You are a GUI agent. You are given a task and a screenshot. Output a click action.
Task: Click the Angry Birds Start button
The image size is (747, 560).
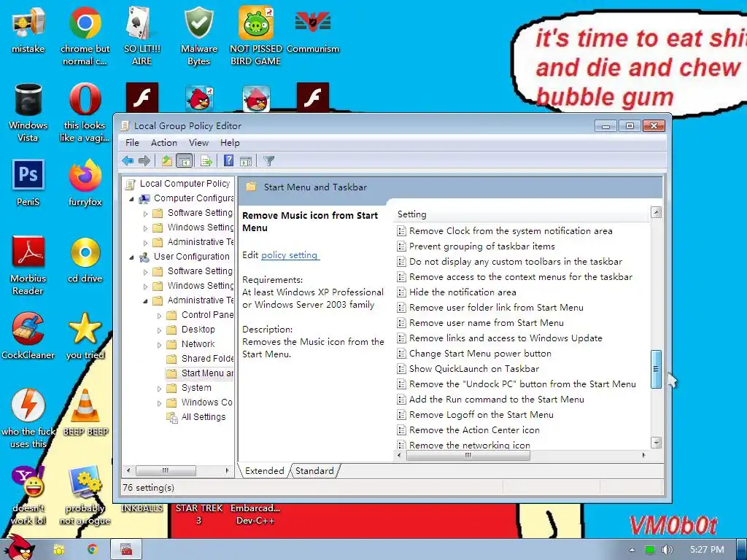20,548
